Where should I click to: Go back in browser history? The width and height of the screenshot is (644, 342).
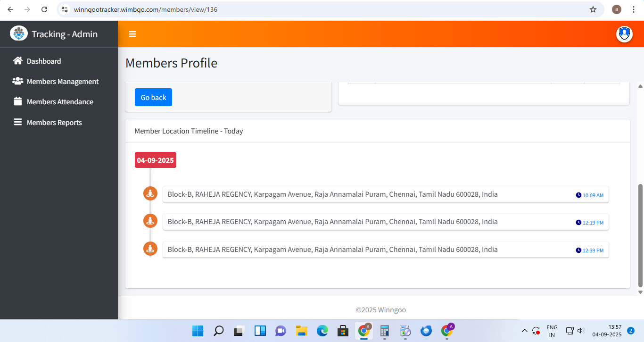coord(10,9)
